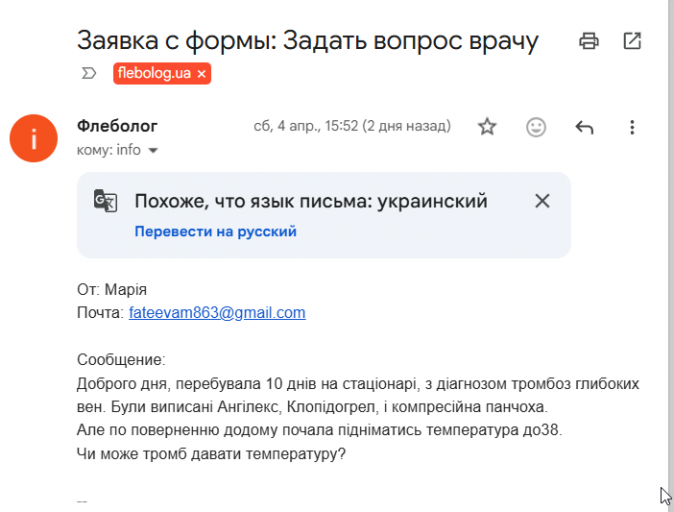The height and width of the screenshot is (512, 674).
Task: Open email in new window
Action: pos(632,41)
